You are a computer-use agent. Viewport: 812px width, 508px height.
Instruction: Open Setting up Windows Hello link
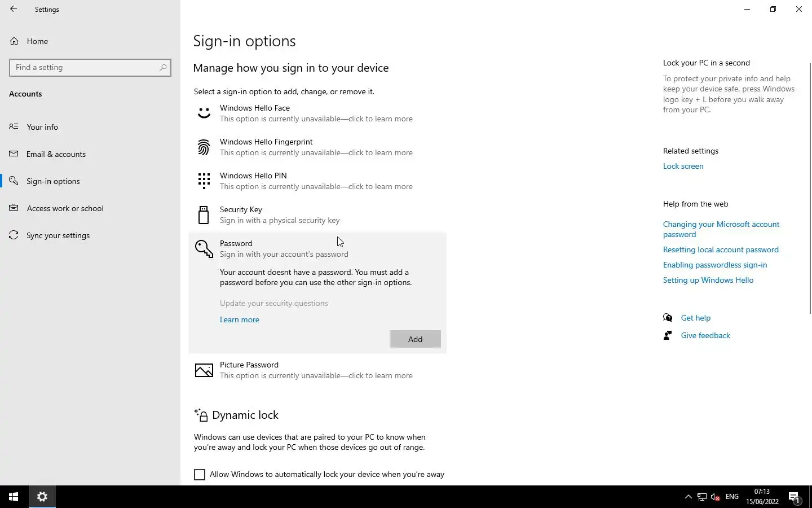coord(708,280)
